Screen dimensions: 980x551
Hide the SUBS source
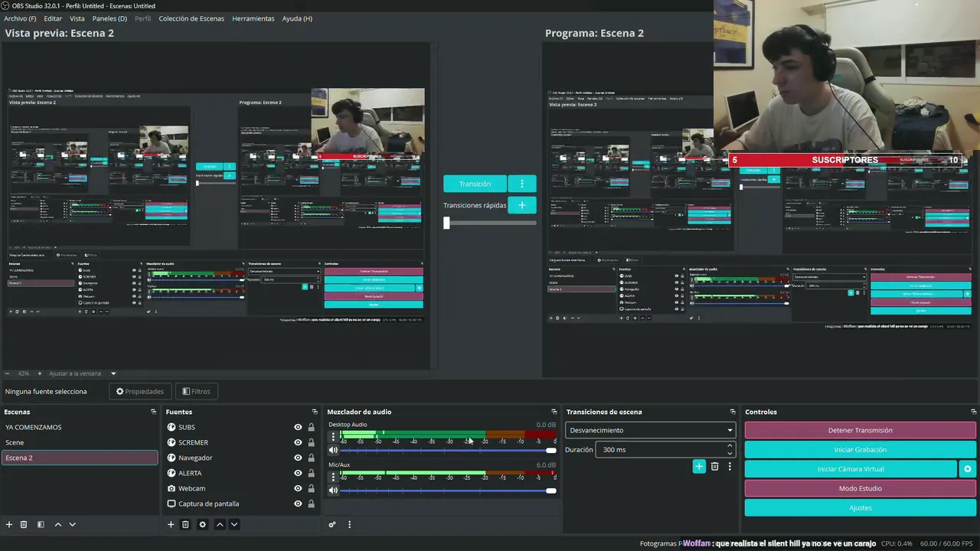tap(298, 427)
